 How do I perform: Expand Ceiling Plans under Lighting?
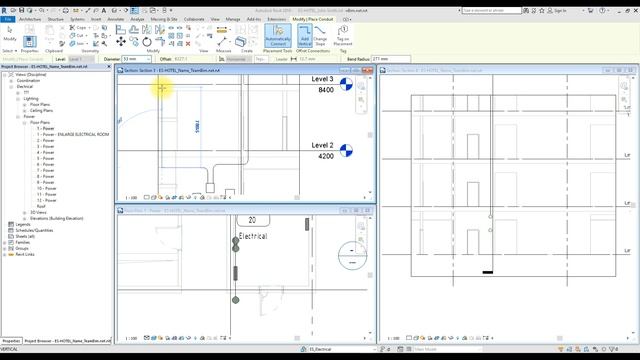pyautogui.click(x=24, y=111)
